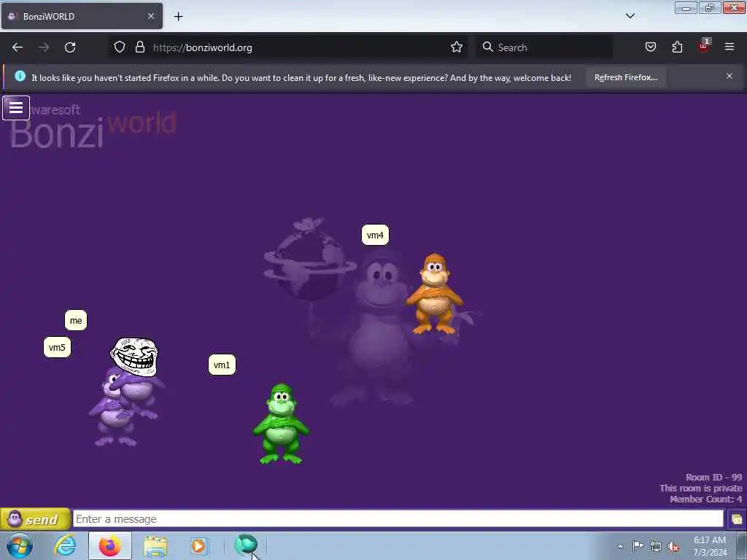Screen dimensions: 747x560
Task: Click the Show desktop button
Action: [x=742, y=546]
